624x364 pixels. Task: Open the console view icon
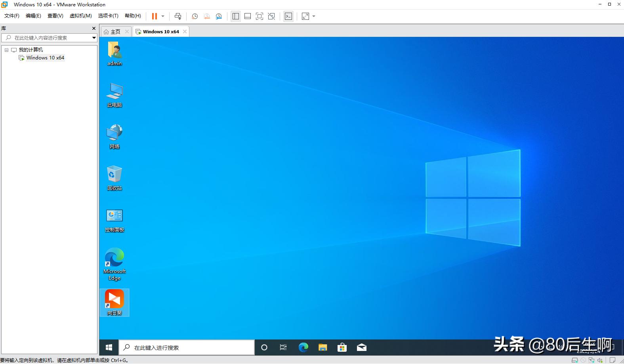point(288,16)
